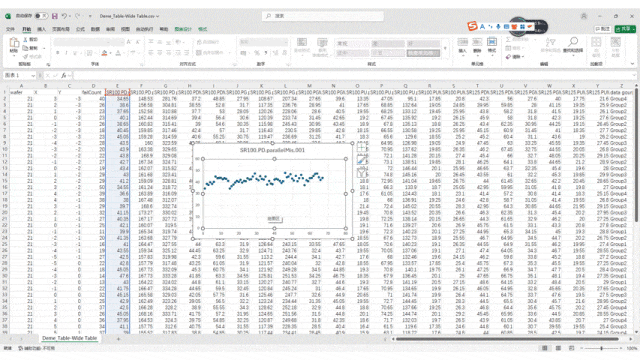Click the Delete cells icon

(477, 42)
